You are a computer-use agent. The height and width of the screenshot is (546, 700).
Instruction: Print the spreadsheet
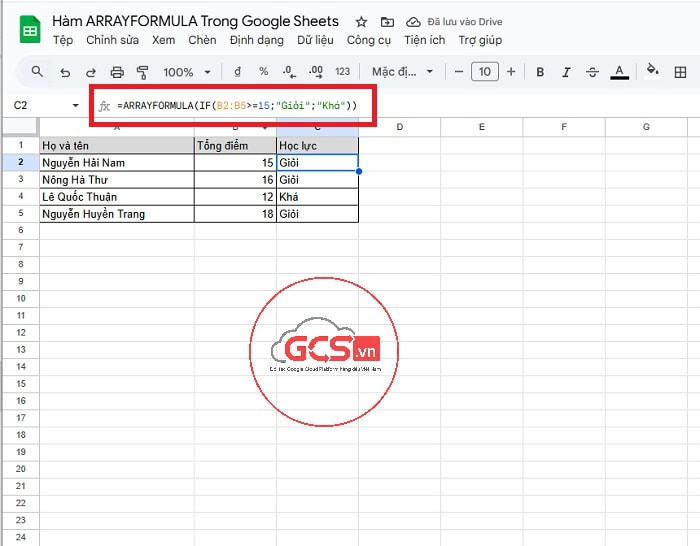coord(117,72)
